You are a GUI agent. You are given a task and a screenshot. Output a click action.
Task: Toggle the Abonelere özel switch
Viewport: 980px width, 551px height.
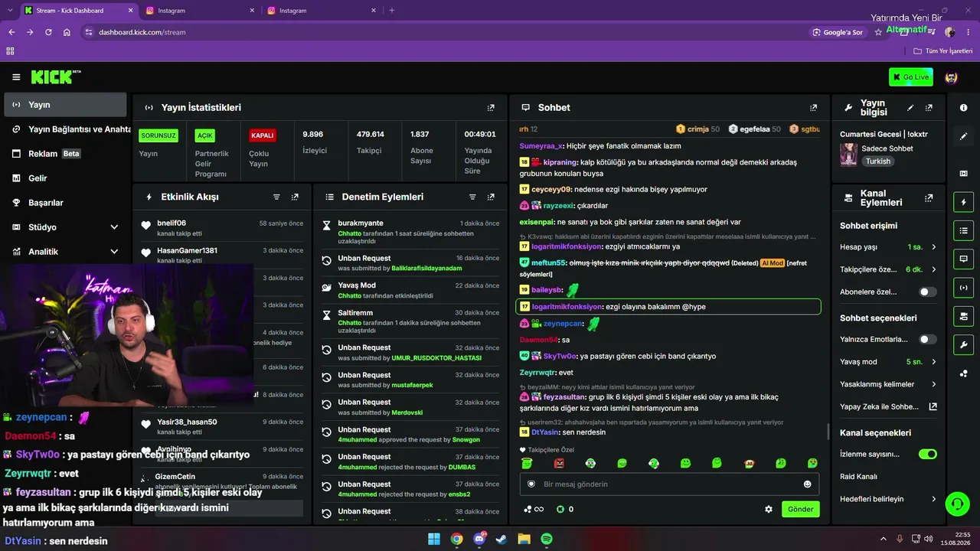click(x=927, y=292)
